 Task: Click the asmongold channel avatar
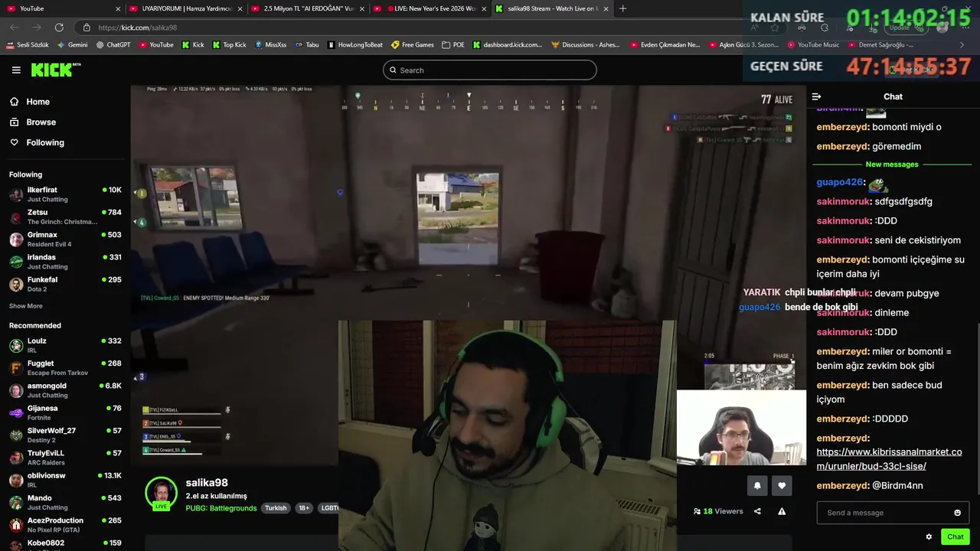pyautogui.click(x=15, y=390)
